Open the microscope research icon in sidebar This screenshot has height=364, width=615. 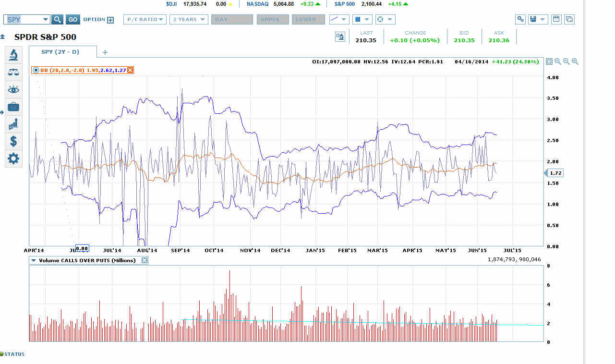pos(13,55)
